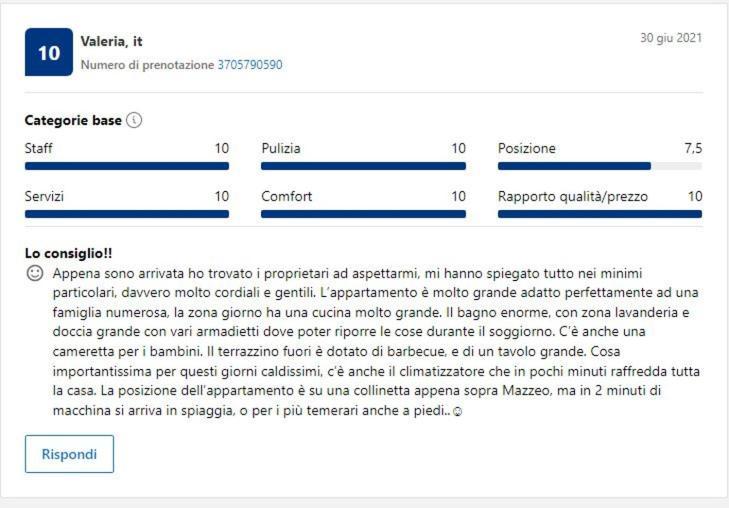
Task: Click the smiley face icon before review text
Action: point(34,273)
